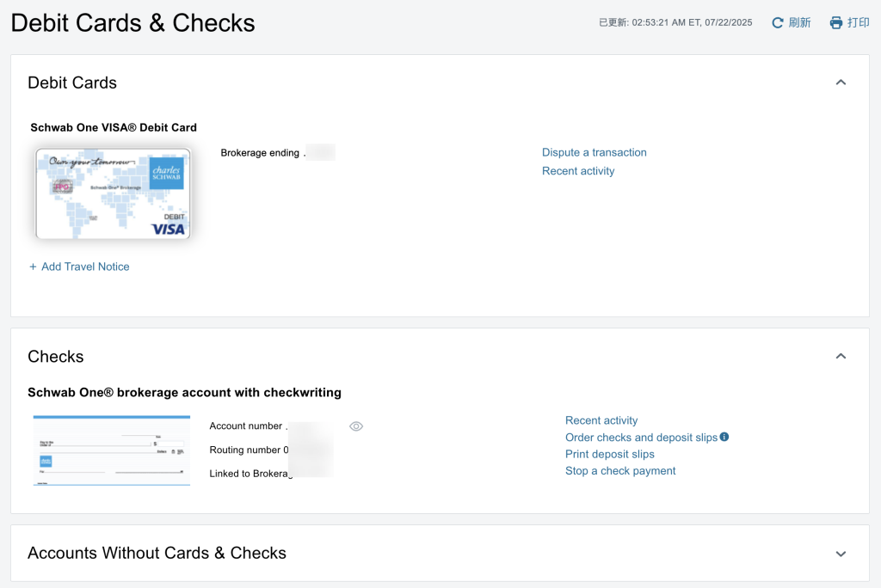881x588 pixels.
Task: Click the Checks section heading
Action: (56, 357)
